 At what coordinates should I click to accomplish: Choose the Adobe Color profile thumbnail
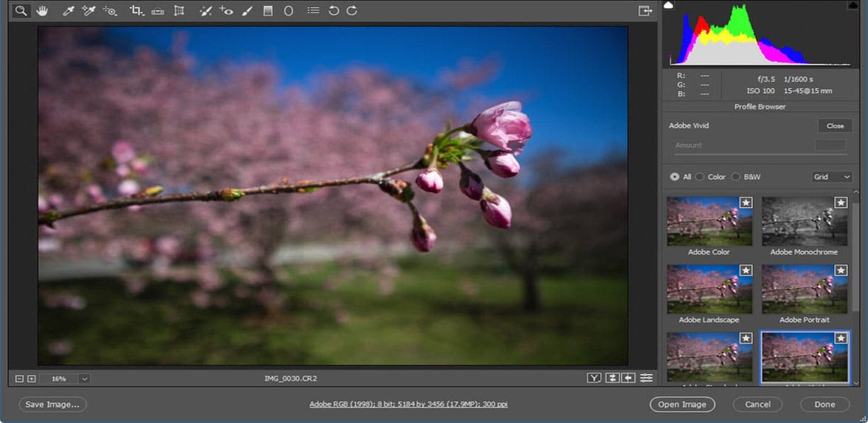(710, 221)
